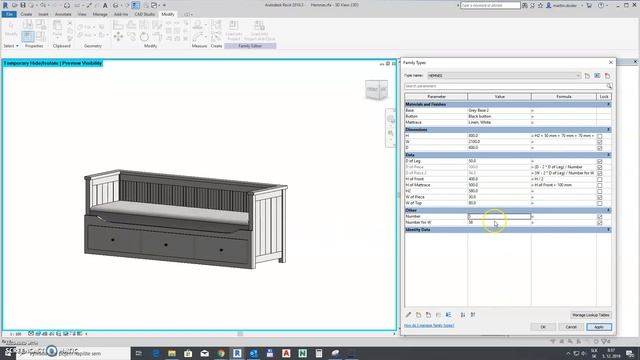
Task: Click the Temporary Hide/Isolate banner label
Action: [x=53, y=63]
